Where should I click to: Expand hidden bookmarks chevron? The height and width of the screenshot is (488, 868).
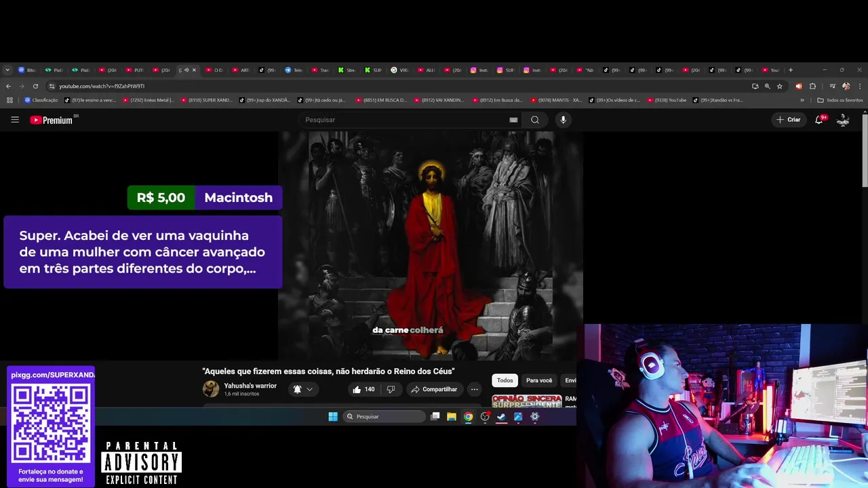coord(802,100)
